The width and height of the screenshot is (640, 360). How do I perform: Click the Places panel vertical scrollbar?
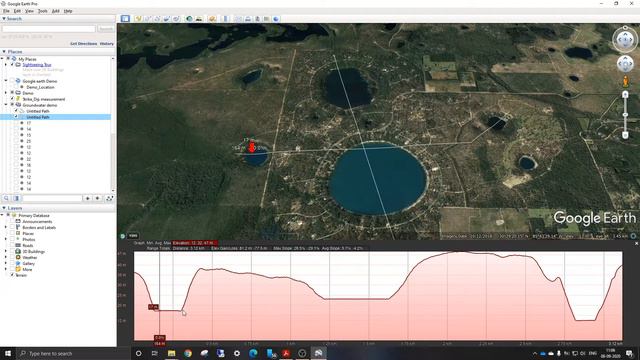tap(113, 124)
